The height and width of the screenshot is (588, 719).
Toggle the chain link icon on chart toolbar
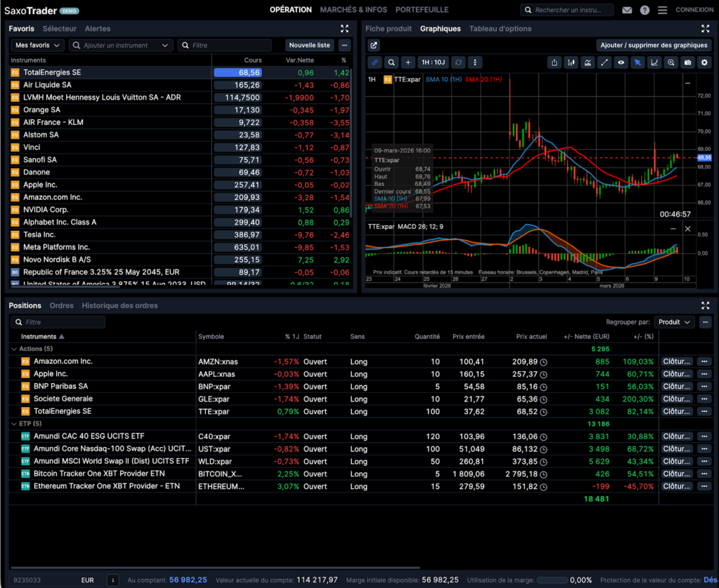[374, 62]
